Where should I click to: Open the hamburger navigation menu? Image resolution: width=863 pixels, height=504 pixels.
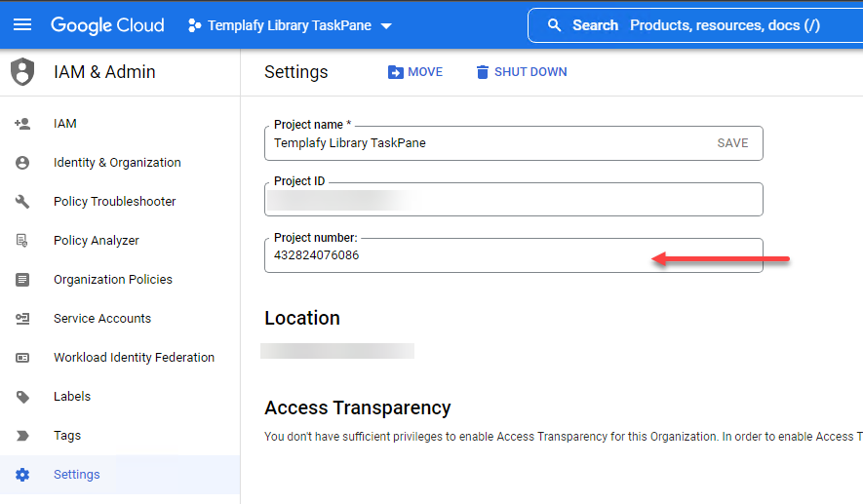click(x=22, y=24)
